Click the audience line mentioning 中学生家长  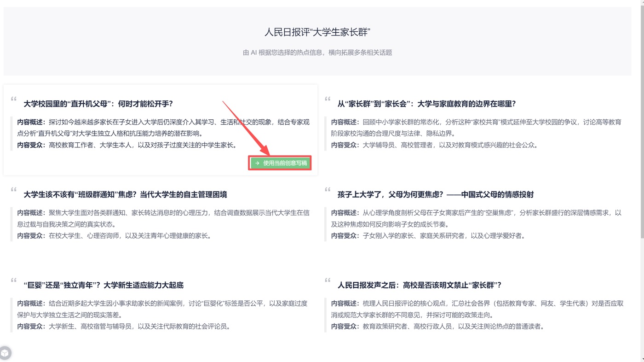tap(128, 145)
